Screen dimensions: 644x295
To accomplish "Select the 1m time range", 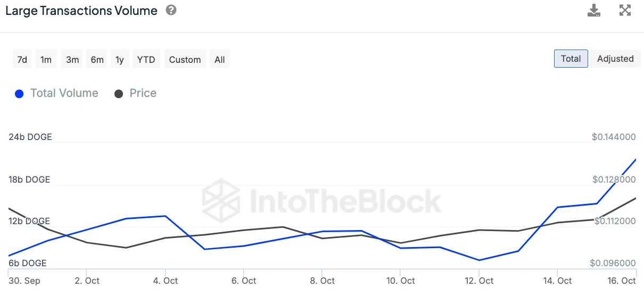I will [46, 60].
